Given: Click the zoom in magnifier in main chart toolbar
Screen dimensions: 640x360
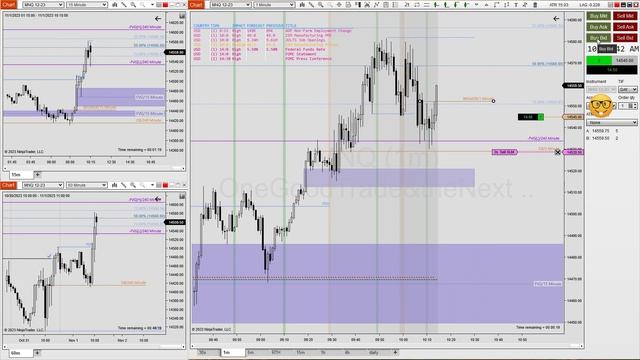Looking at the screenshot, I should click(321, 4).
